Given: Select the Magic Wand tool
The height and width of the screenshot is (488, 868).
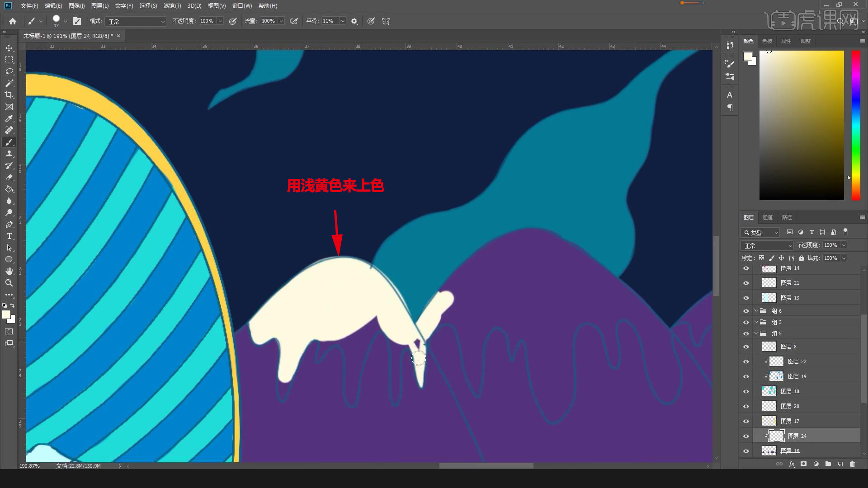Looking at the screenshot, I should 9,83.
